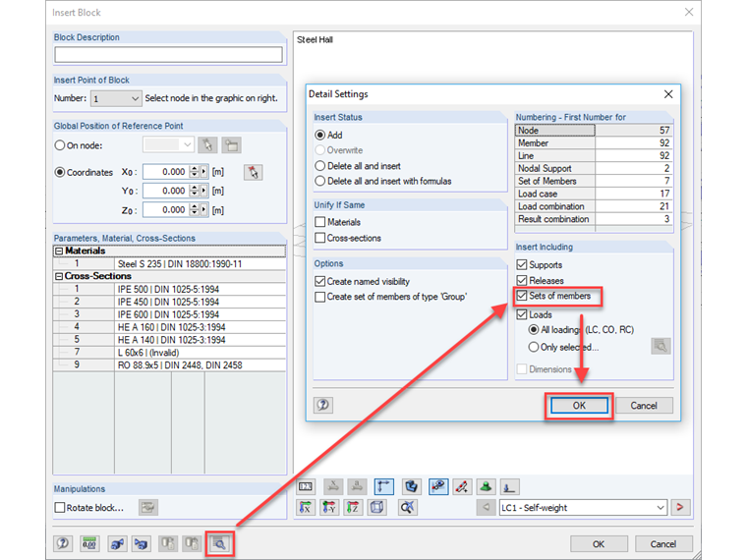The height and width of the screenshot is (560, 747).
Task: Click grayed selection icon beside Only selected
Action: click(661, 346)
